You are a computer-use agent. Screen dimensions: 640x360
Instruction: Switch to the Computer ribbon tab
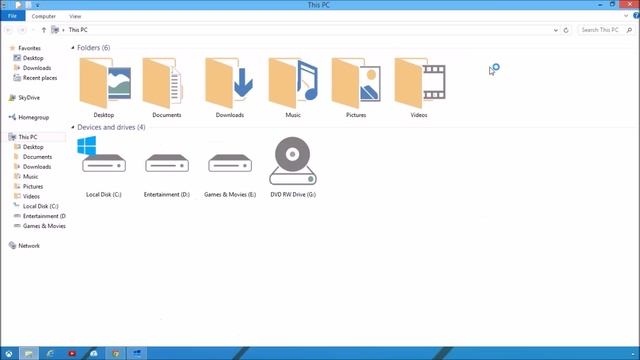coord(44,16)
